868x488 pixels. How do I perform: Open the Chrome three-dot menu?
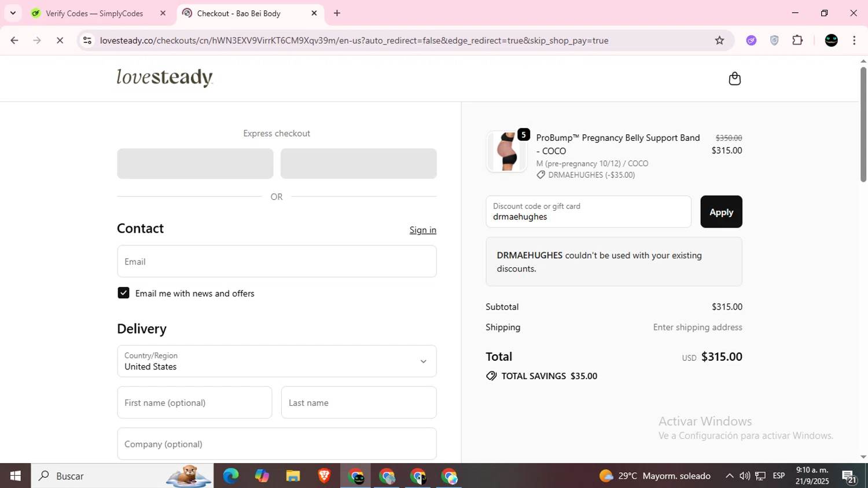coord(854,41)
